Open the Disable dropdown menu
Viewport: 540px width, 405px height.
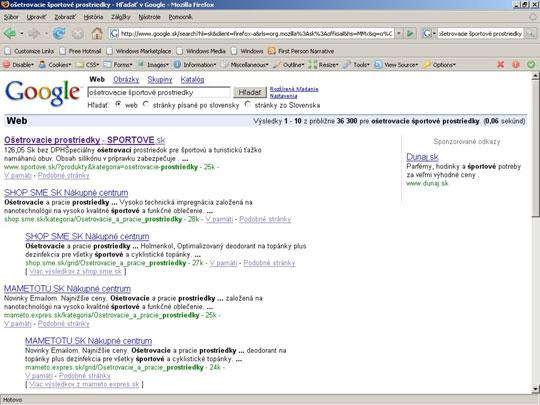[x=33, y=65]
